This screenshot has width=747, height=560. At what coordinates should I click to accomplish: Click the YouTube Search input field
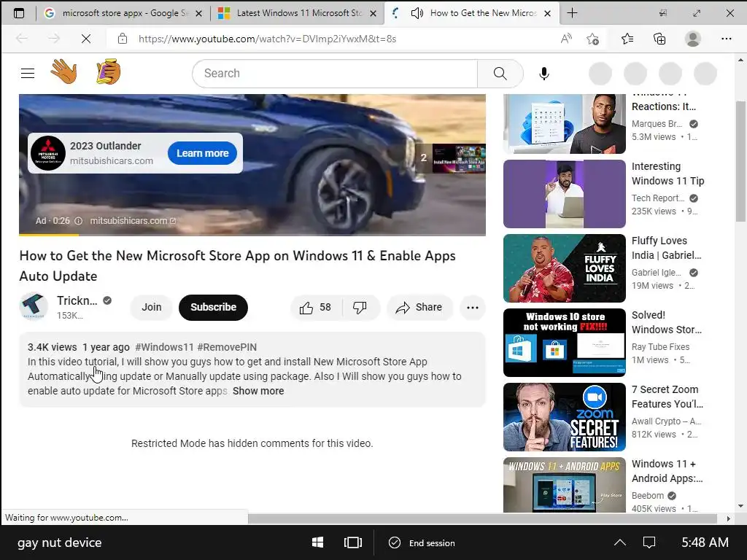[334, 74]
